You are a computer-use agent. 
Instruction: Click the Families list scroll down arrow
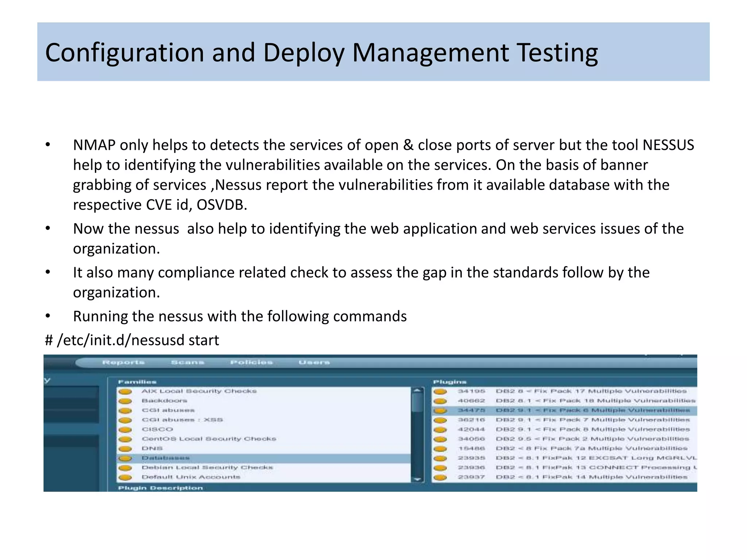pyautogui.click(x=418, y=479)
